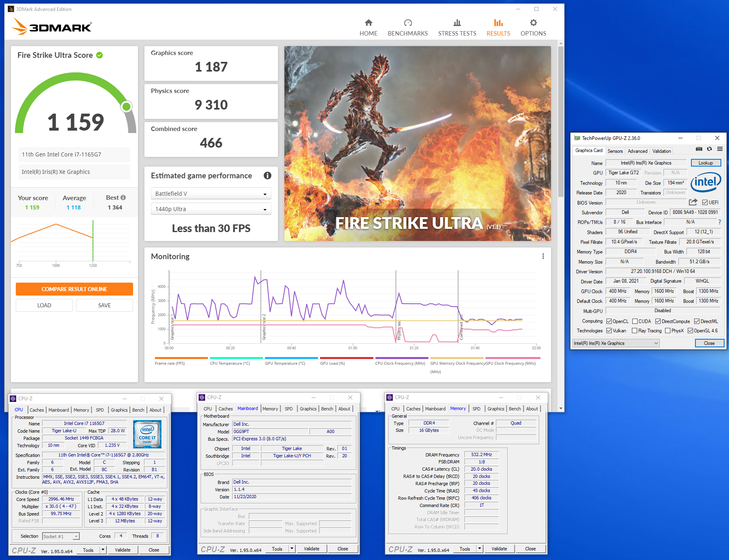This screenshot has width=729, height=560.
Task: Switch to the Advanced tab in GPU-Z
Action: [x=638, y=151]
